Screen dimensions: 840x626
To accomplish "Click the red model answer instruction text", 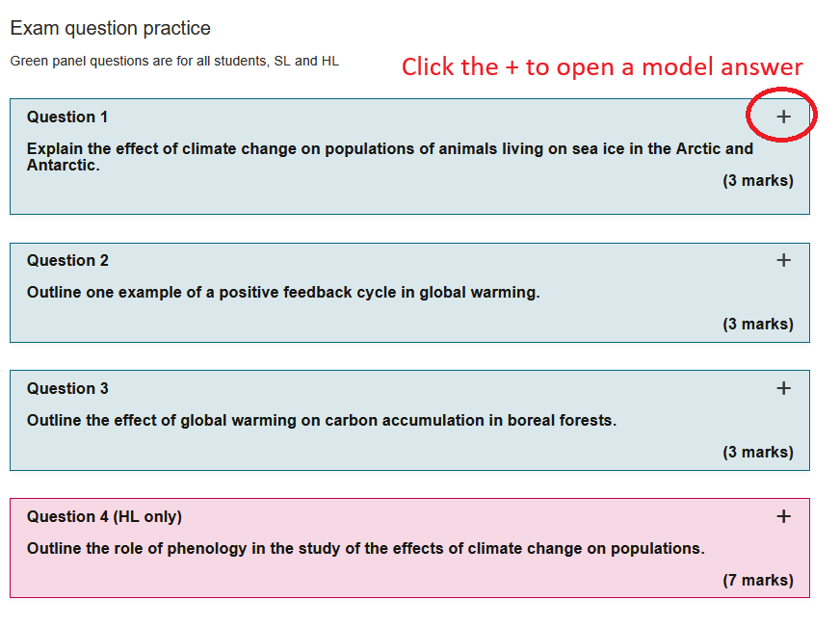I will pos(602,67).
